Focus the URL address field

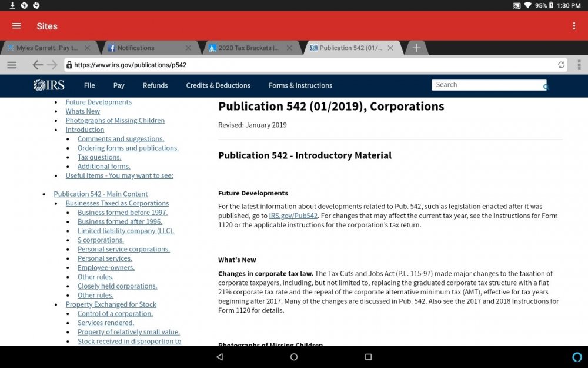click(x=315, y=65)
